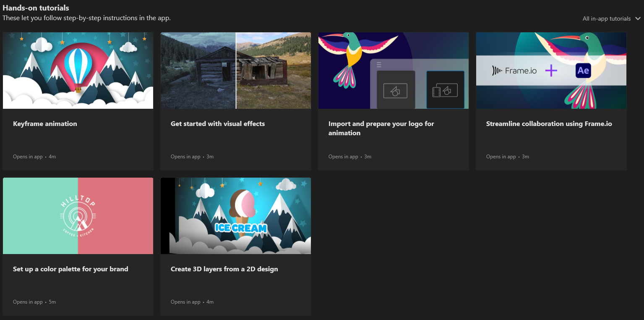
Task: Click 'Opens in app · 4m' under 3D layers
Action: (192, 302)
